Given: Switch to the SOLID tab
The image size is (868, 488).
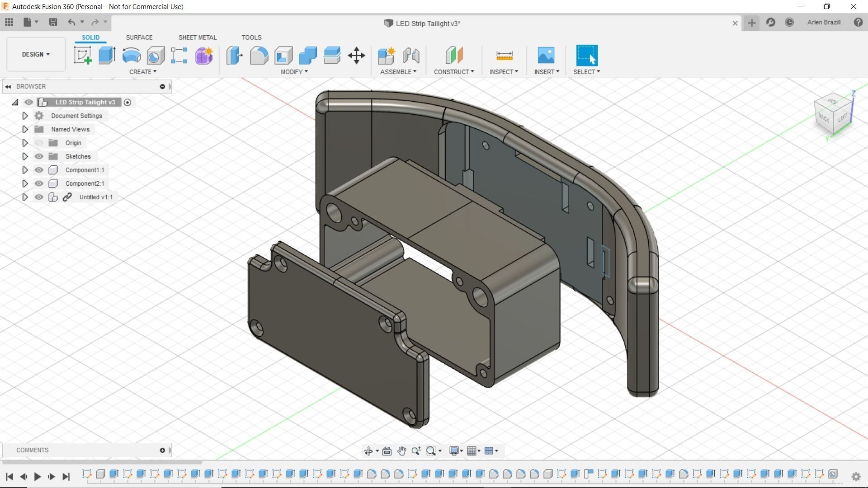Looking at the screenshot, I should (x=90, y=38).
